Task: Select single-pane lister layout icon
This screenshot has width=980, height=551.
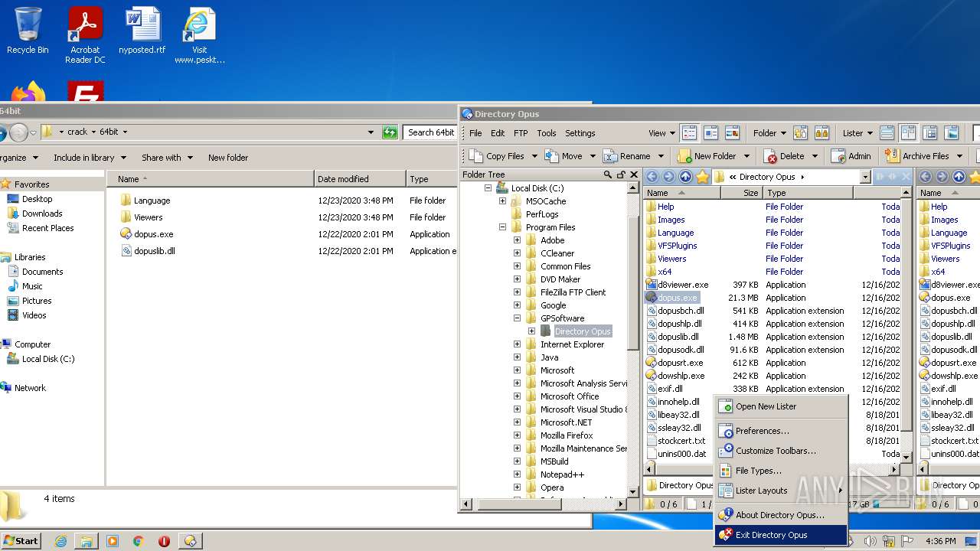Action: (x=887, y=132)
